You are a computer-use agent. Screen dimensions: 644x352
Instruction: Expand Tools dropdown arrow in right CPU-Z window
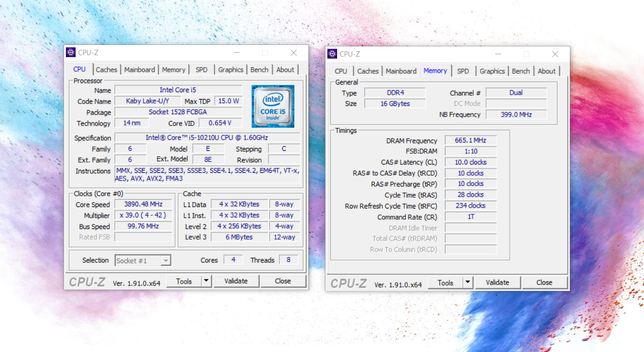[x=467, y=283]
